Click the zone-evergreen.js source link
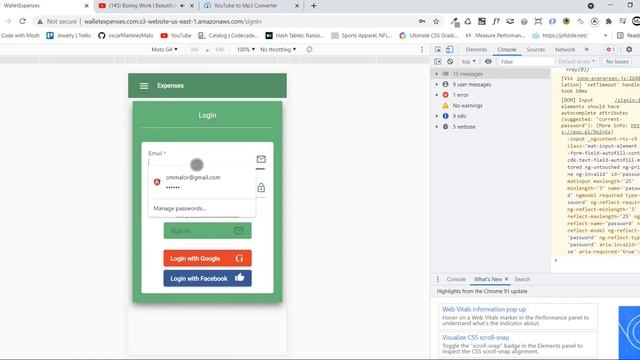The image size is (640, 360). (x=608, y=78)
